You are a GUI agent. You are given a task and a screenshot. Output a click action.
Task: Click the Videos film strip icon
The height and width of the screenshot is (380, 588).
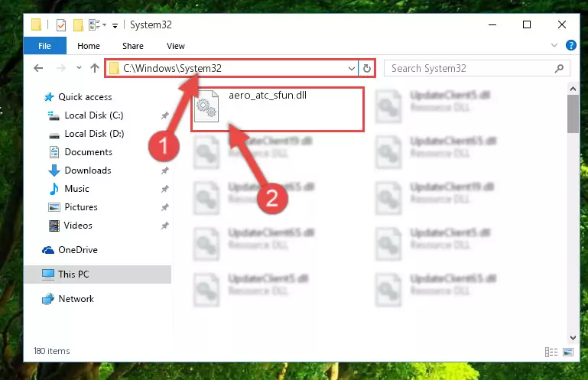click(54, 226)
